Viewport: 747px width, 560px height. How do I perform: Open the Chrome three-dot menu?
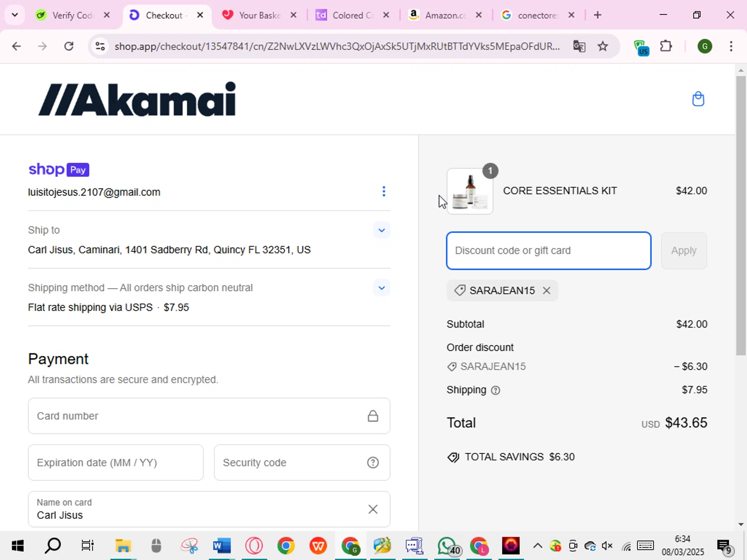click(x=731, y=46)
